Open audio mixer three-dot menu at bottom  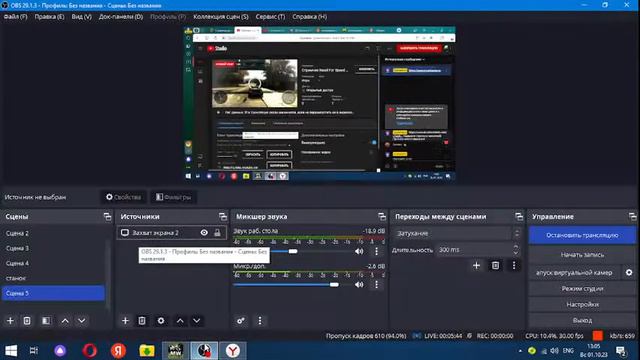(260, 321)
